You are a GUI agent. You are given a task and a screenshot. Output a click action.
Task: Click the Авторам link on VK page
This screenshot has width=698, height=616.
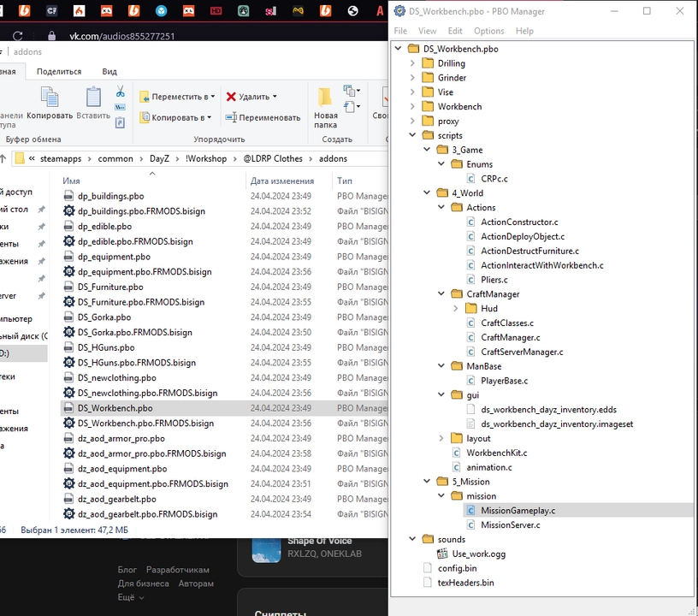coord(196,583)
